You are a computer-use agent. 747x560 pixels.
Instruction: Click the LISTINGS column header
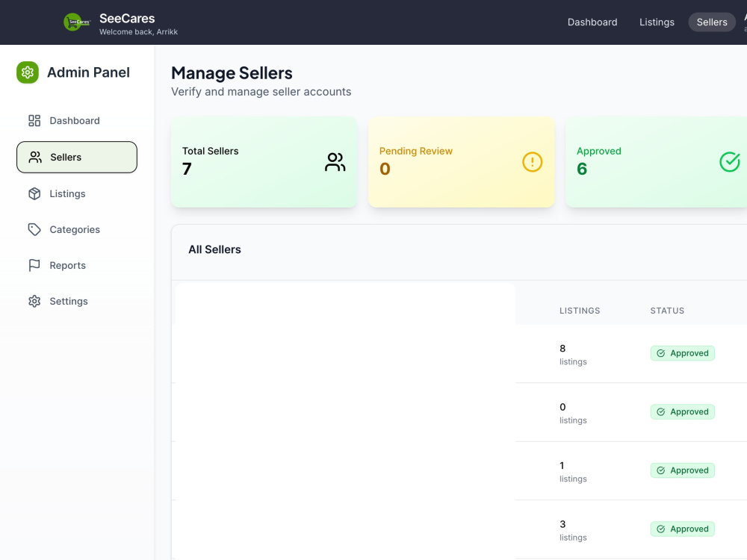pos(580,311)
